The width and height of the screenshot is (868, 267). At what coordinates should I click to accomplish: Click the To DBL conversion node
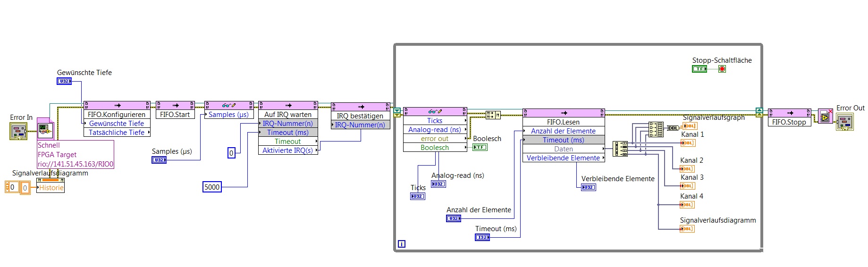click(673, 128)
